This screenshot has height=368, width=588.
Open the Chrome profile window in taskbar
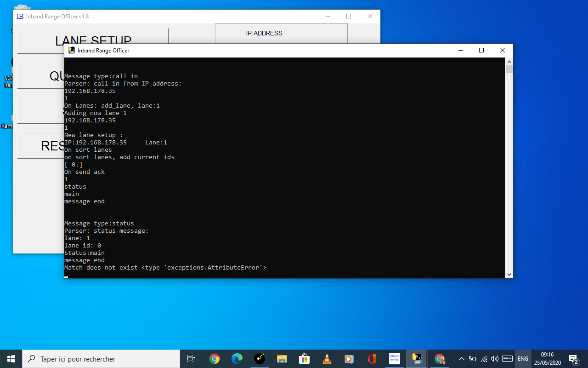click(440, 359)
